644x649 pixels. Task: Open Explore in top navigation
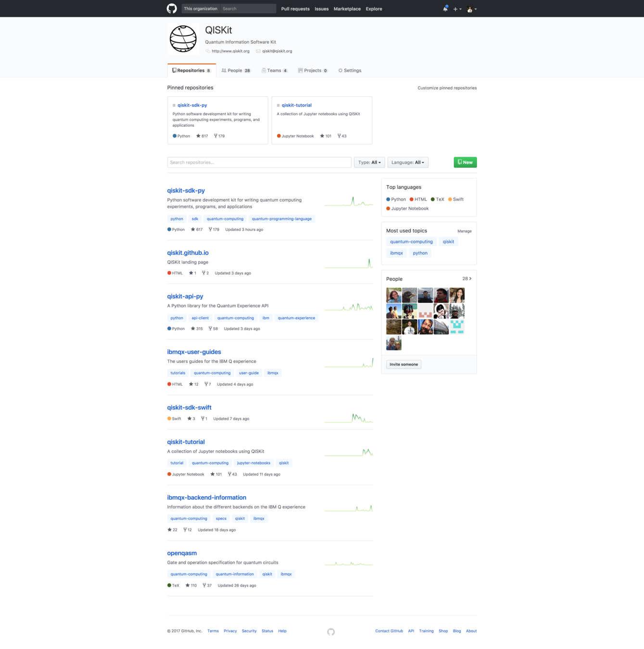pos(374,9)
